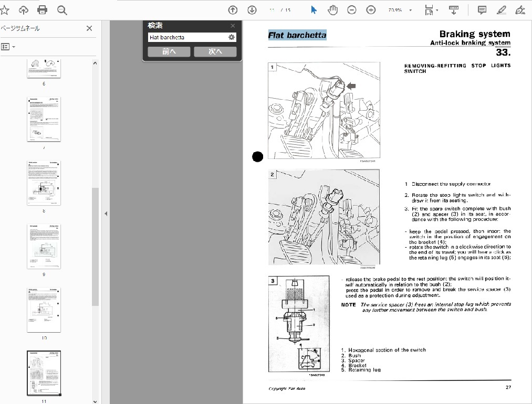
Task: Activate the selection arrow tool
Action: click(x=314, y=10)
